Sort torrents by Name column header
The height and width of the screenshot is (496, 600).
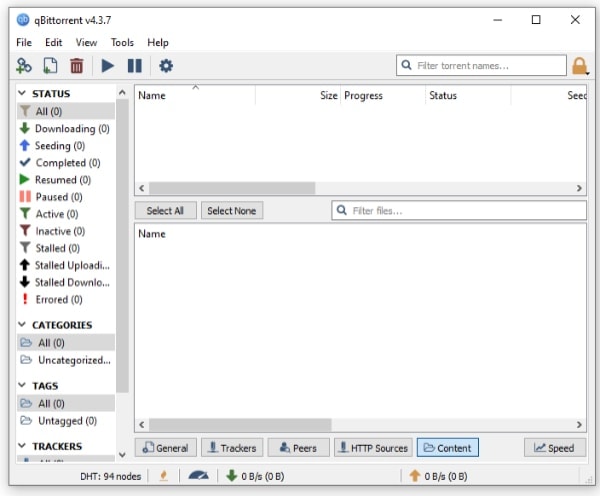(x=195, y=95)
